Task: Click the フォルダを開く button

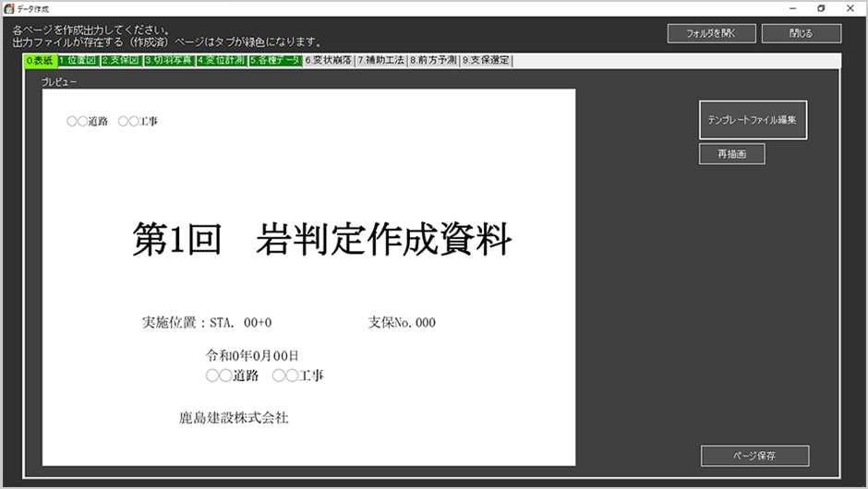Action: pyautogui.click(x=712, y=33)
